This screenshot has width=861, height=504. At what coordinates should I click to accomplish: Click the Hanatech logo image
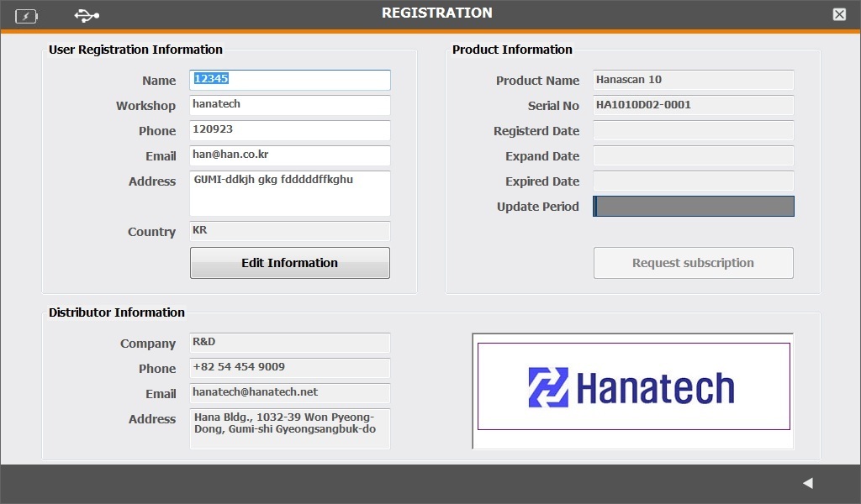(x=633, y=387)
